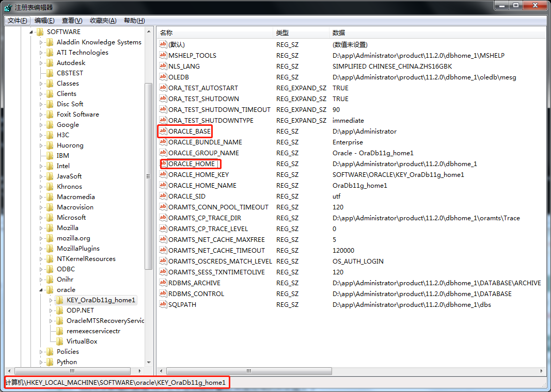Viewport: 551px width, 392px height.
Task: Click string icon next to MSHELP_TOOLS
Action: [x=163, y=55]
